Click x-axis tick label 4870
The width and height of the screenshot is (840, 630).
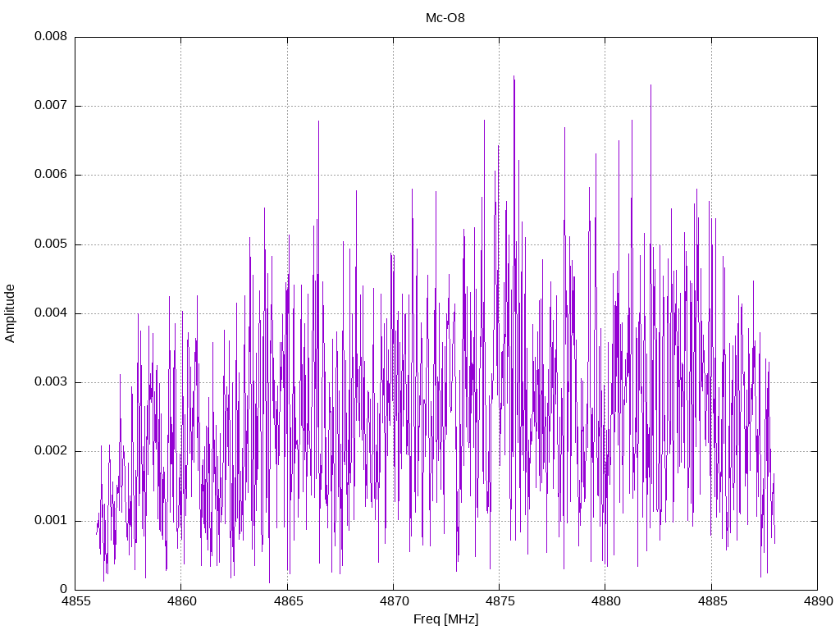pyautogui.click(x=393, y=601)
